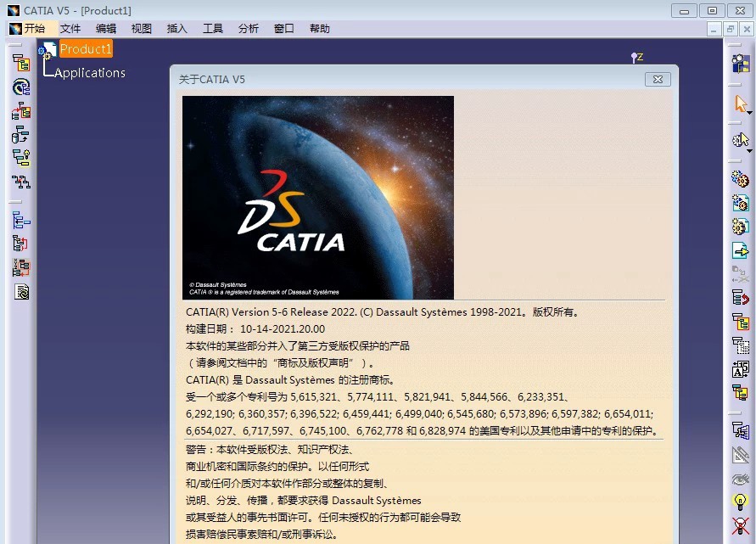The width and height of the screenshot is (756, 544).
Task: Select the Product1 node in the tree
Action: tap(86, 48)
